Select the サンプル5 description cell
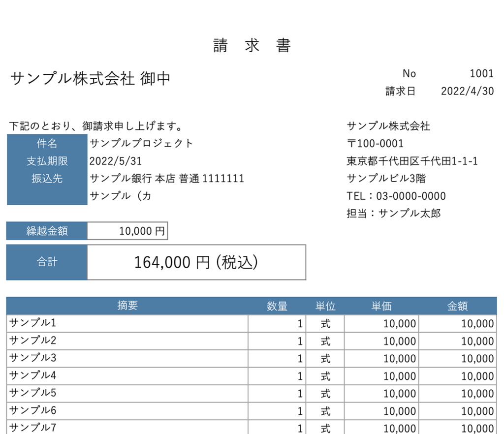The width and height of the screenshot is (504, 434). click(127, 394)
